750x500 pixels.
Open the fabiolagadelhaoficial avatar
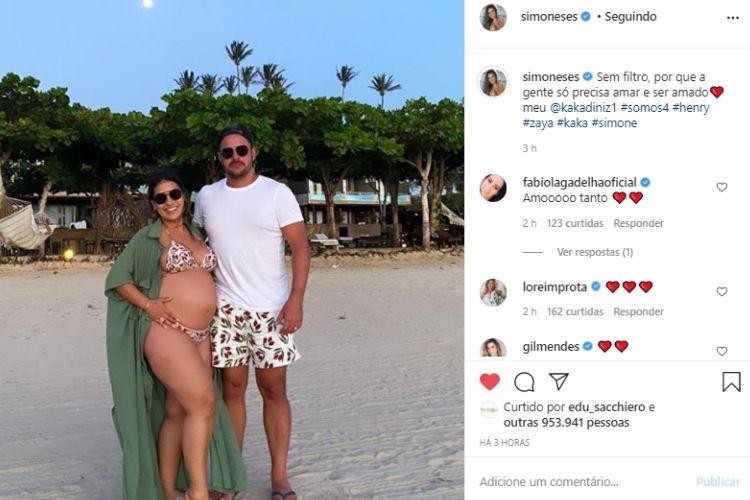493,188
